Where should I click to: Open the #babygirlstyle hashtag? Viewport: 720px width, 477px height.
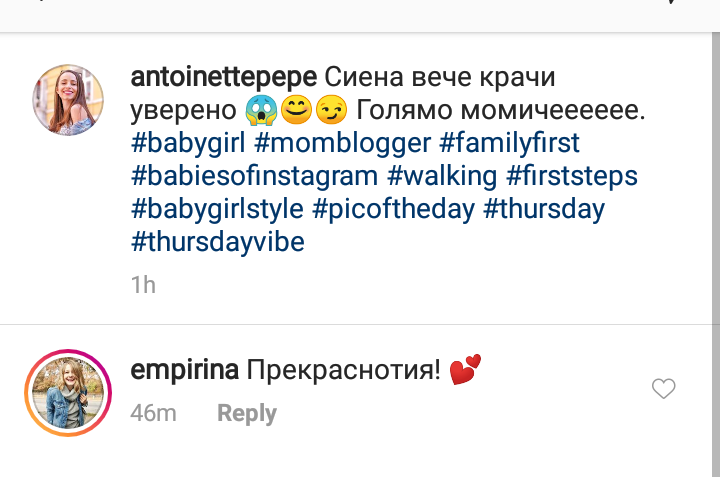pyautogui.click(x=217, y=209)
